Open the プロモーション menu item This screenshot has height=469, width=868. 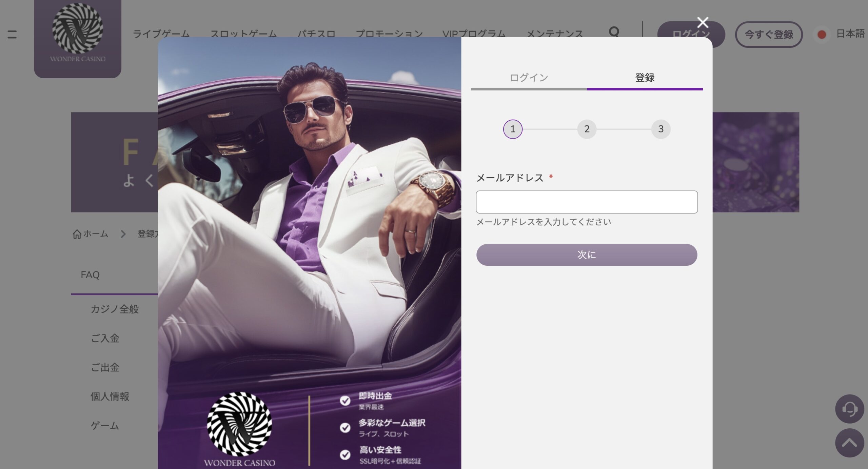coord(389,34)
